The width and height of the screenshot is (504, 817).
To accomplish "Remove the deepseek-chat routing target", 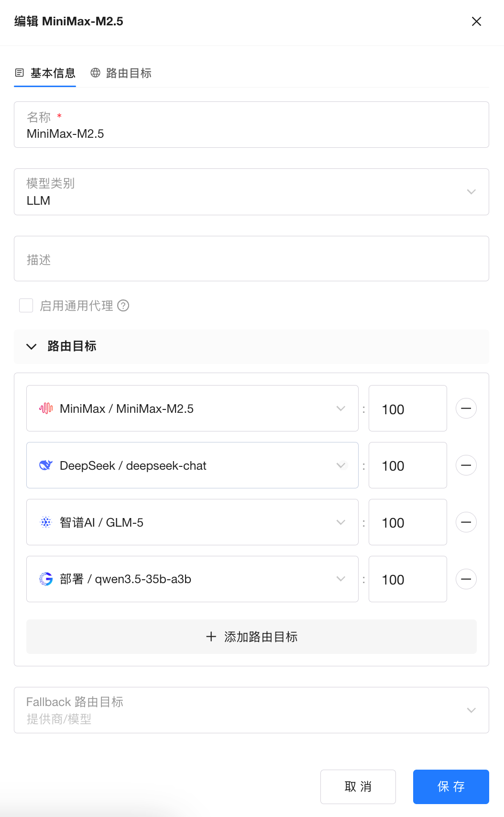I will coord(466,465).
